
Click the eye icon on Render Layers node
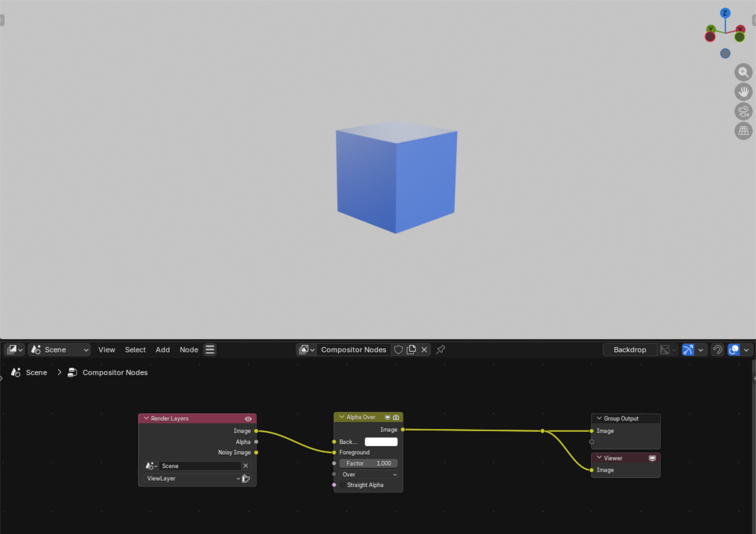tap(248, 419)
